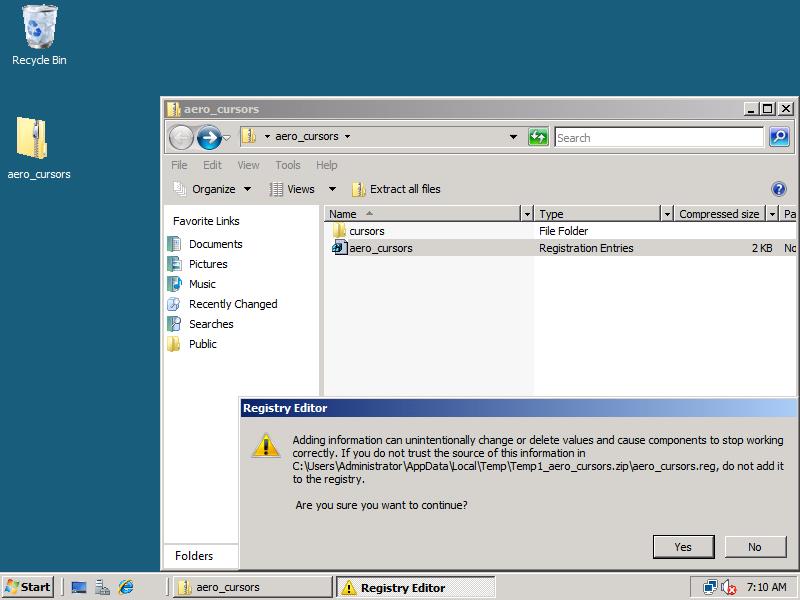Click the blue Help question mark icon
This screenshot has width=800, height=600.
coord(779,189)
